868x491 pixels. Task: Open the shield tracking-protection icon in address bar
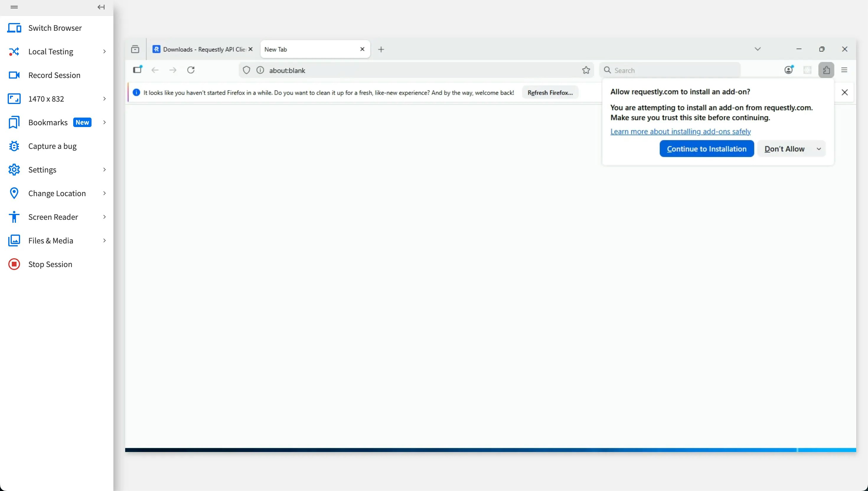pyautogui.click(x=246, y=70)
